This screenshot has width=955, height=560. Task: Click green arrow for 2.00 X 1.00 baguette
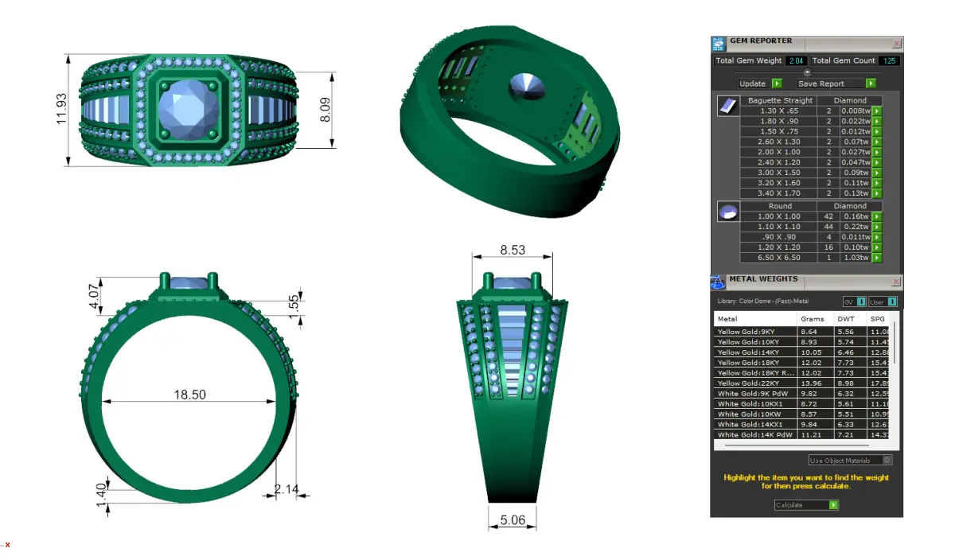click(878, 153)
